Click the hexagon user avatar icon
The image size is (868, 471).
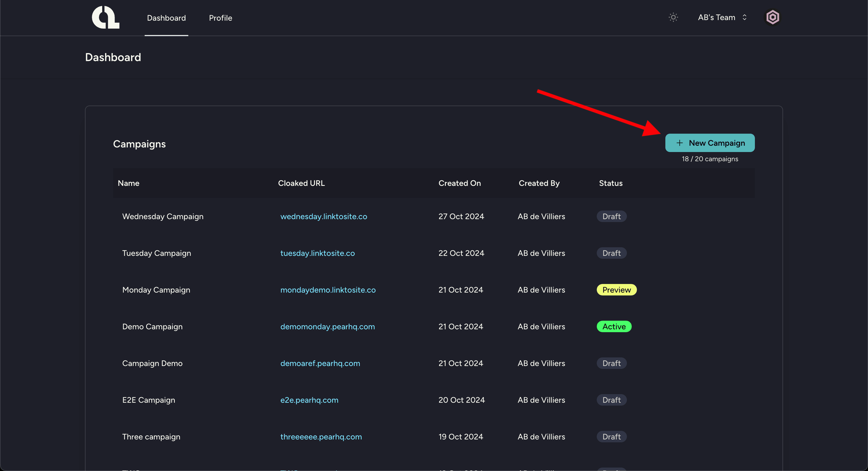coord(772,17)
